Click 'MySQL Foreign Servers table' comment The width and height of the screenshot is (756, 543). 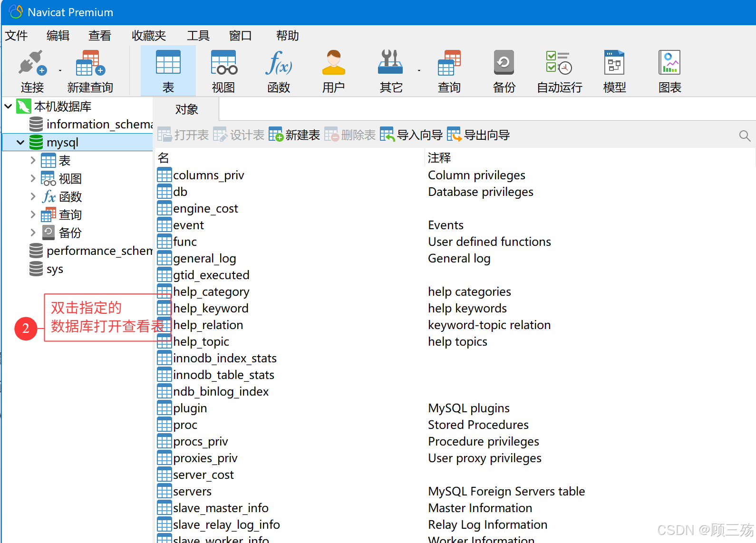tap(506, 491)
